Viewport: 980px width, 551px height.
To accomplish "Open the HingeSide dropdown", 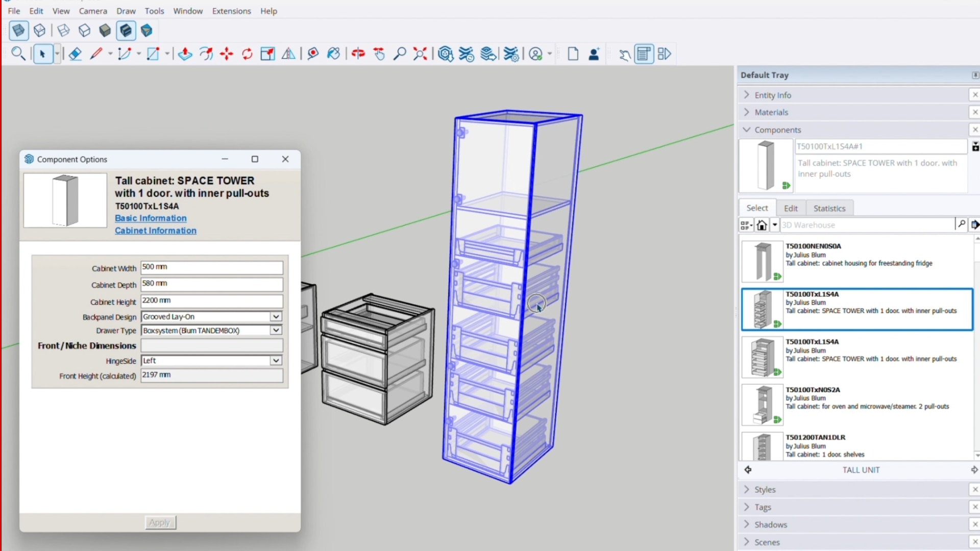I will pos(276,361).
